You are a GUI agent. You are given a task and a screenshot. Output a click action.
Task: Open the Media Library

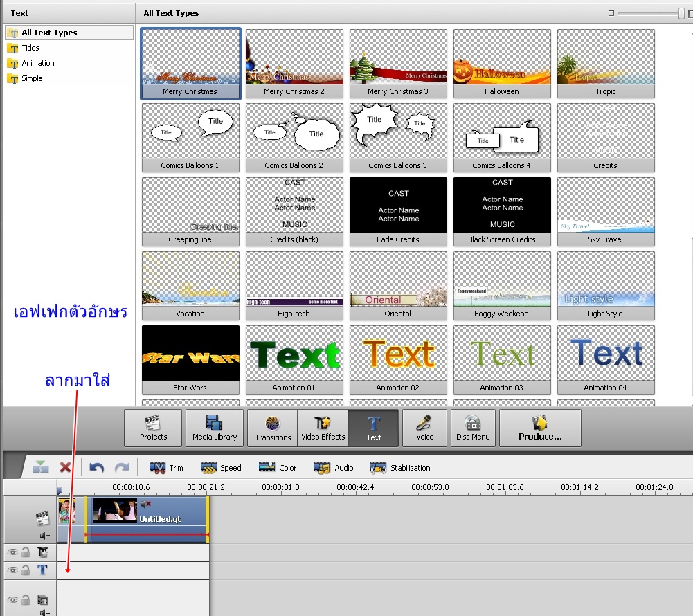(x=215, y=428)
